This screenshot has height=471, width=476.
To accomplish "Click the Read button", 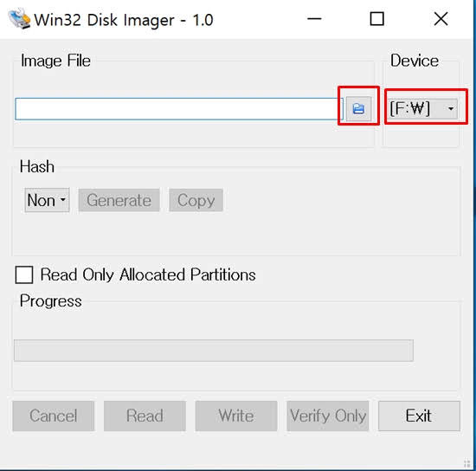I will click(x=145, y=416).
